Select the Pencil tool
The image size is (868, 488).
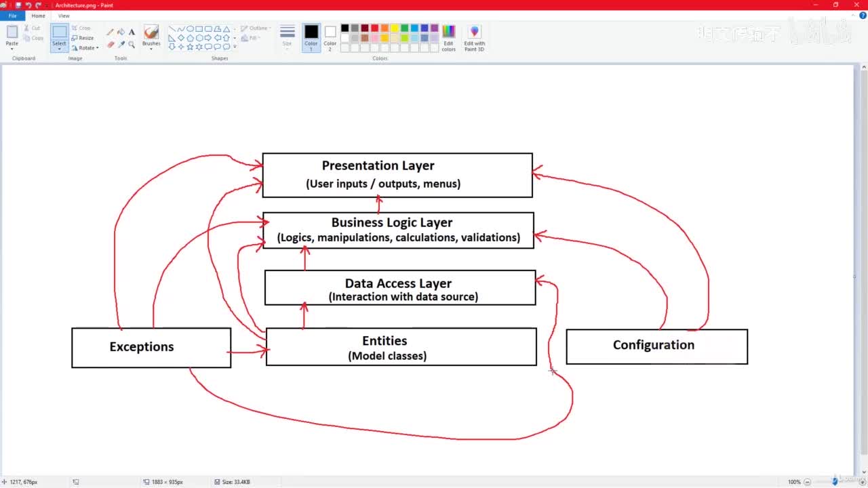[x=110, y=32]
